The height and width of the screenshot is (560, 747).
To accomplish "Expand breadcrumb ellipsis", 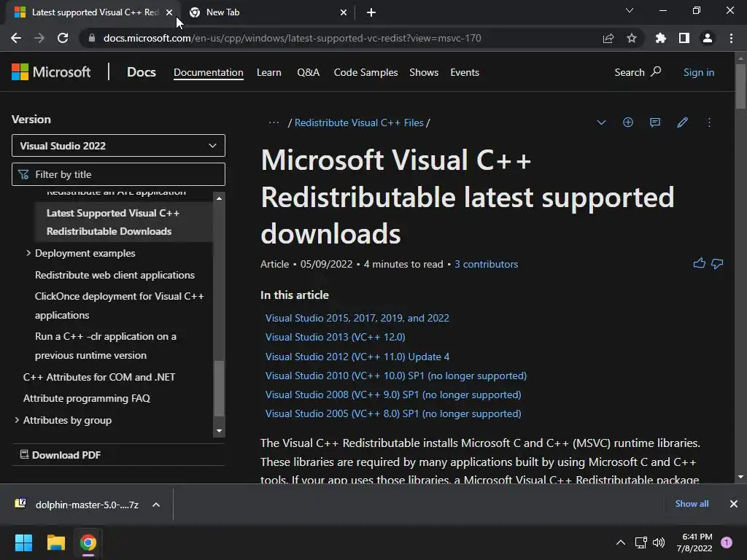I will click(274, 122).
